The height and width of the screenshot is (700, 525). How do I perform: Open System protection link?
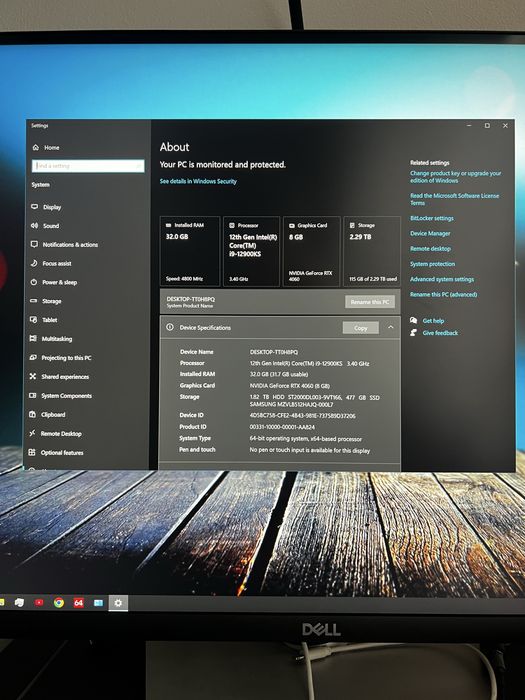tap(432, 264)
